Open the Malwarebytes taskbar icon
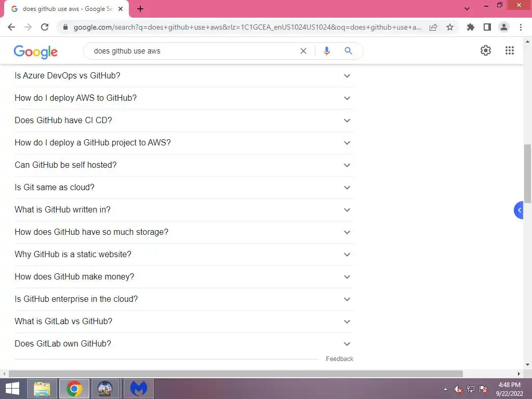Viewport: 532px width, 399px height. coord(139,389)
